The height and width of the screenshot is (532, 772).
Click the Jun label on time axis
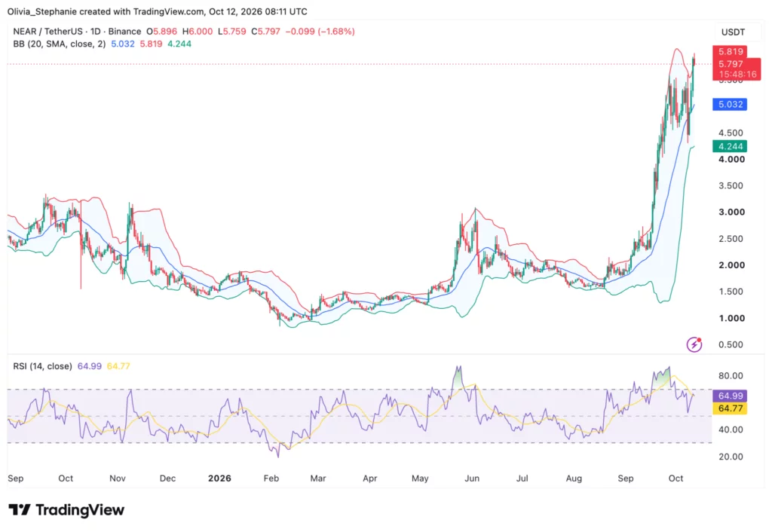[472, 478]
